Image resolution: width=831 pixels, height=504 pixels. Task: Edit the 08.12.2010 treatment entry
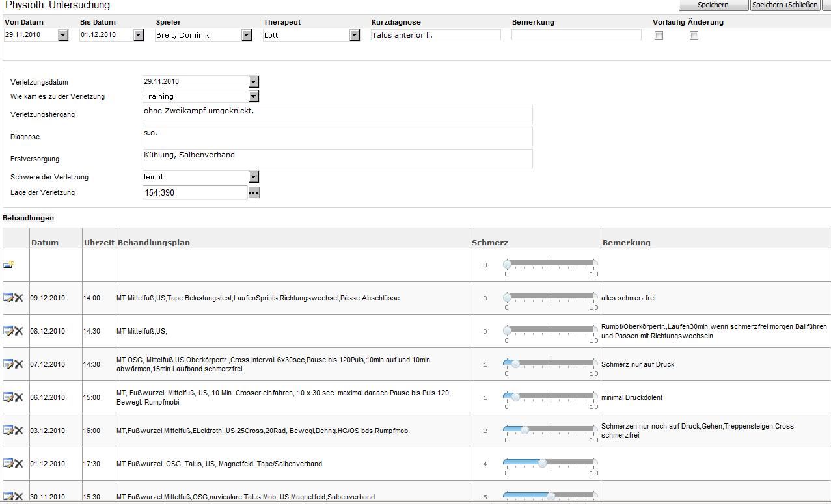pos(8,331)
